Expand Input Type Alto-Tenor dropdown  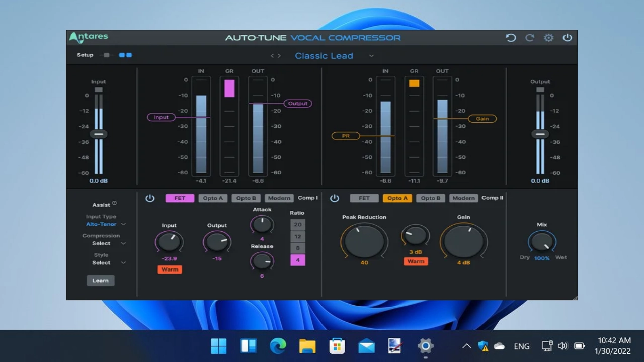[x=123, y=224]
